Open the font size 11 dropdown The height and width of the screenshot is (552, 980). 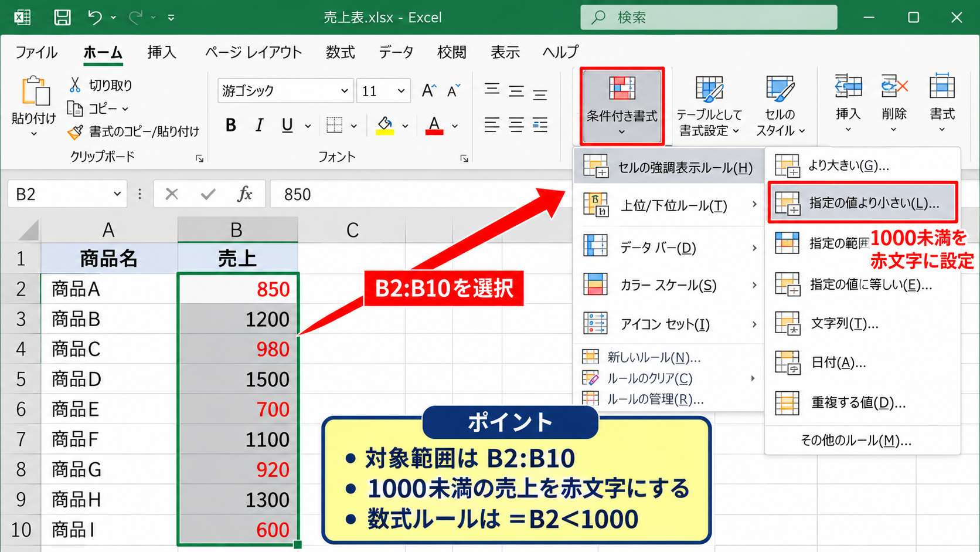[x=401, y=91]
